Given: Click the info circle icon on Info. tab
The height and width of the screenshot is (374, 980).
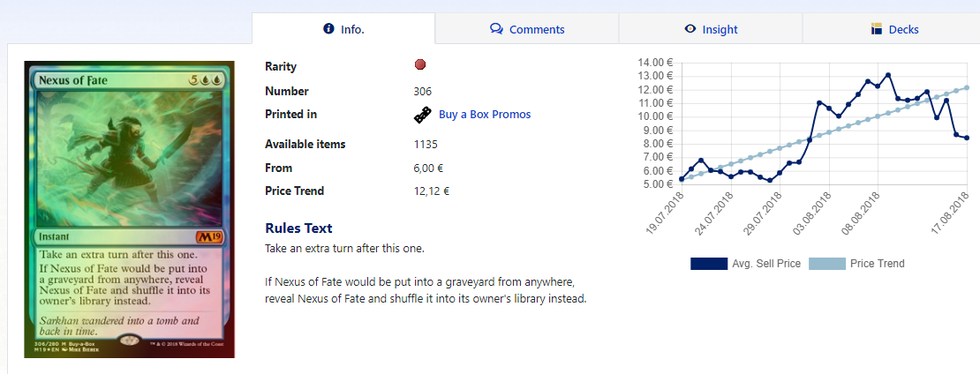Looking at the screenshot, I should pyautogui.click(x=328, y=29).
